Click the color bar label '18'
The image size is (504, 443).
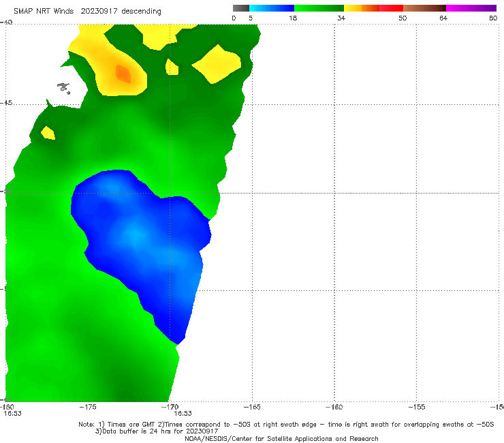[x=293, y=18]
